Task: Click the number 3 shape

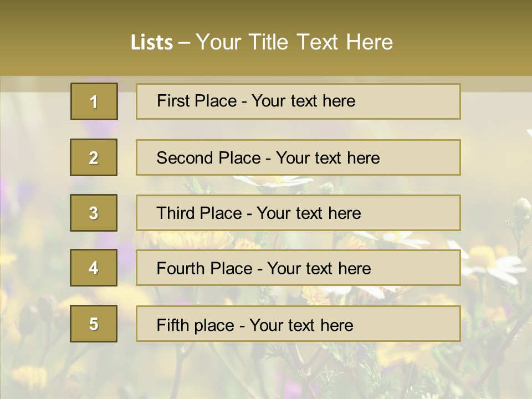Action: point(94,213)
